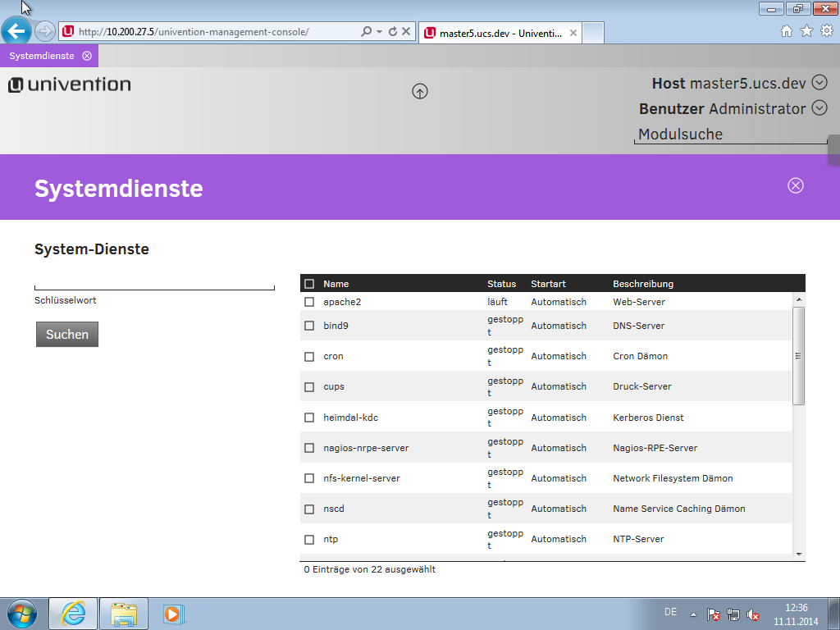Click the circled up-arrow icon in header

coord(420,92)
